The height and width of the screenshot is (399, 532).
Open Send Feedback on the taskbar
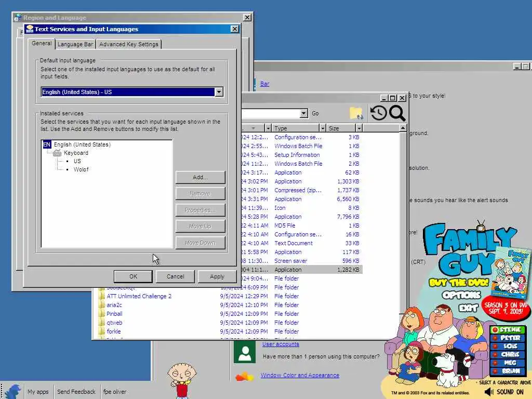click(x=76, y=392)
